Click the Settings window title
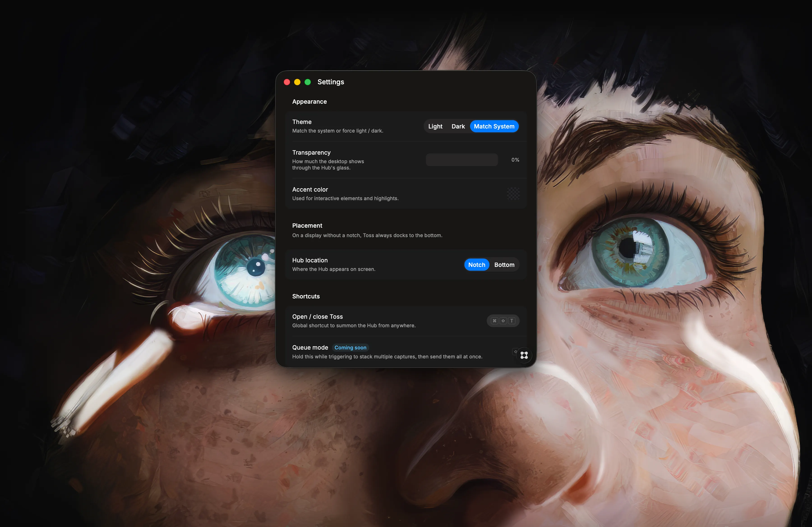 click(331, 82)
